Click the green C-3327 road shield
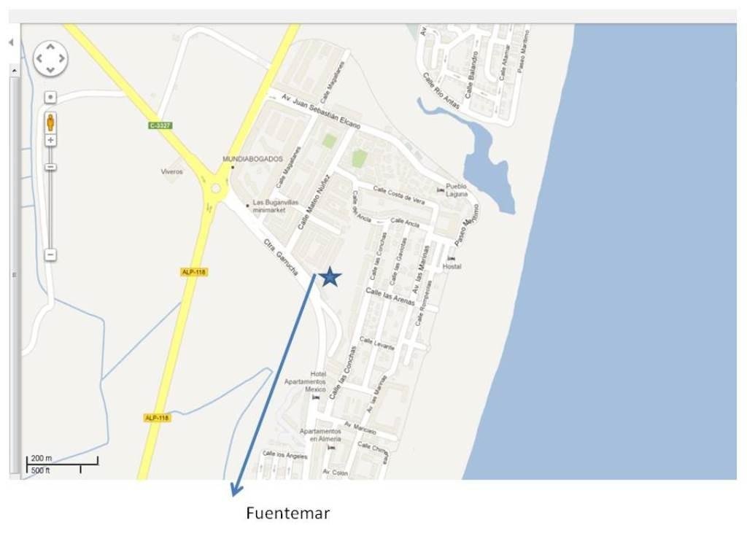Screen dimensions: 747x560 pos(160,125)
